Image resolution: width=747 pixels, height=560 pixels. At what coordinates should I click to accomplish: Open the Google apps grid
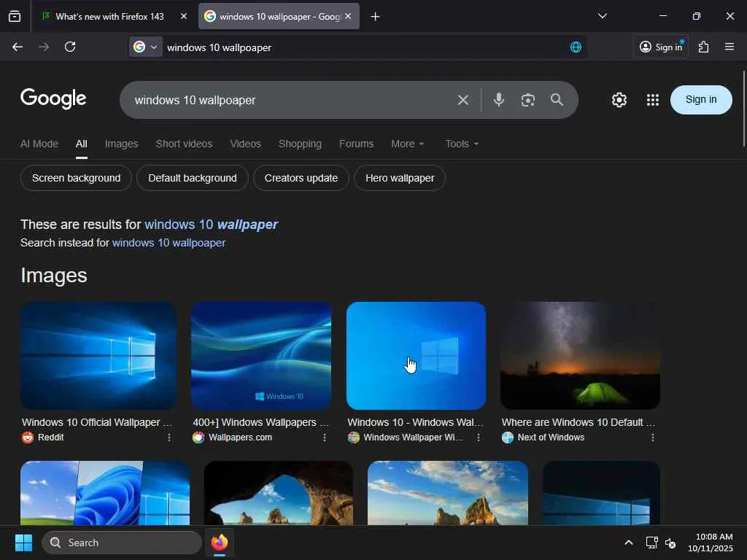click(x=653, y=100)
